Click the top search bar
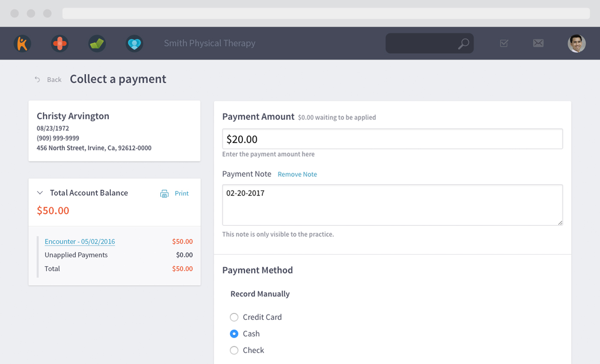Viewport: 600px width, 364px height. pyautogui.click(x=429, y=43)
